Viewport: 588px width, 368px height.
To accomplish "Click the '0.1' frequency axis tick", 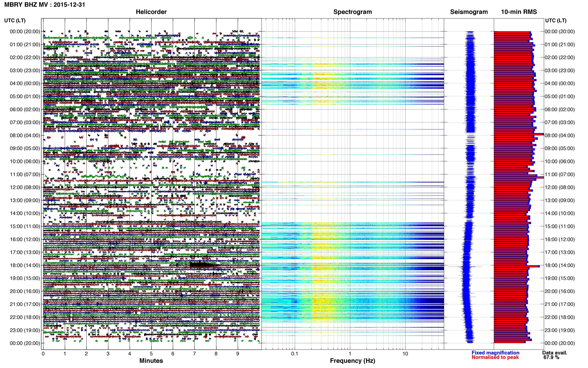I will pyautogui.click(x=295, y=354).
